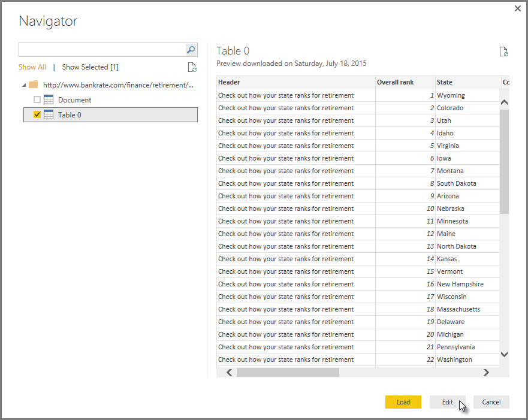Close the Navigator dialog

(518, 8)
